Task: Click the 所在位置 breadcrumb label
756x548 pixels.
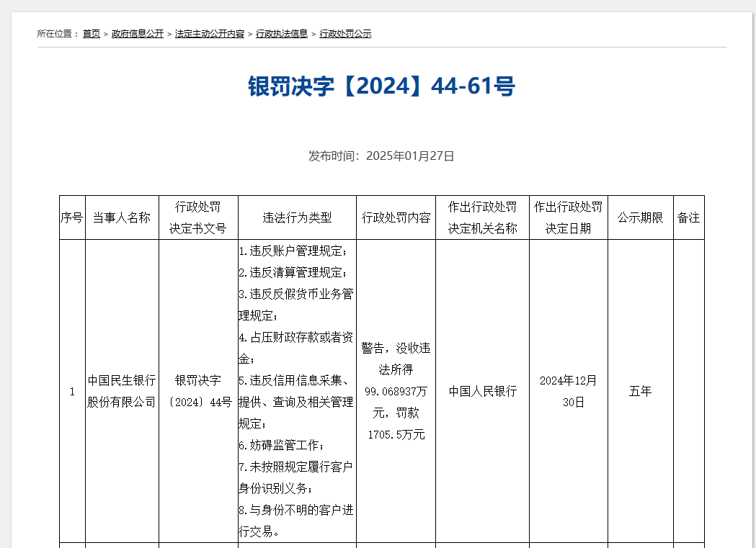Action: pos(58,34)
